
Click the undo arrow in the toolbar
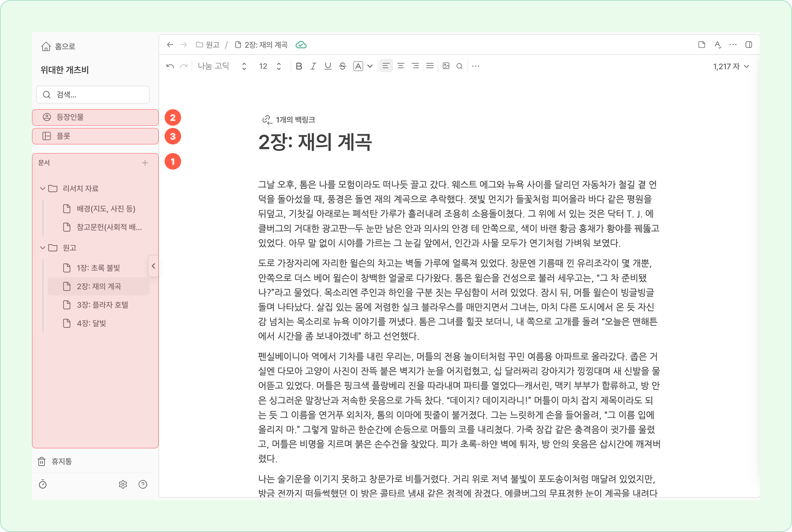170,66
